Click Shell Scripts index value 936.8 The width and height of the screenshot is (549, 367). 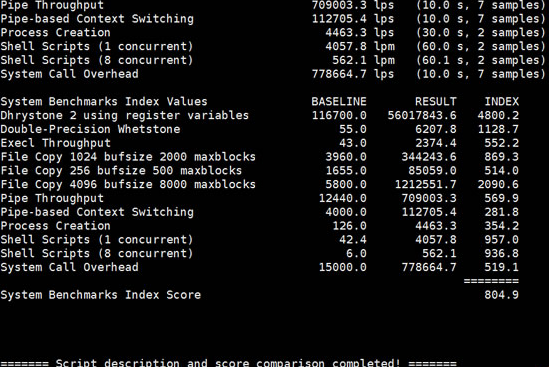pos(502,254)
